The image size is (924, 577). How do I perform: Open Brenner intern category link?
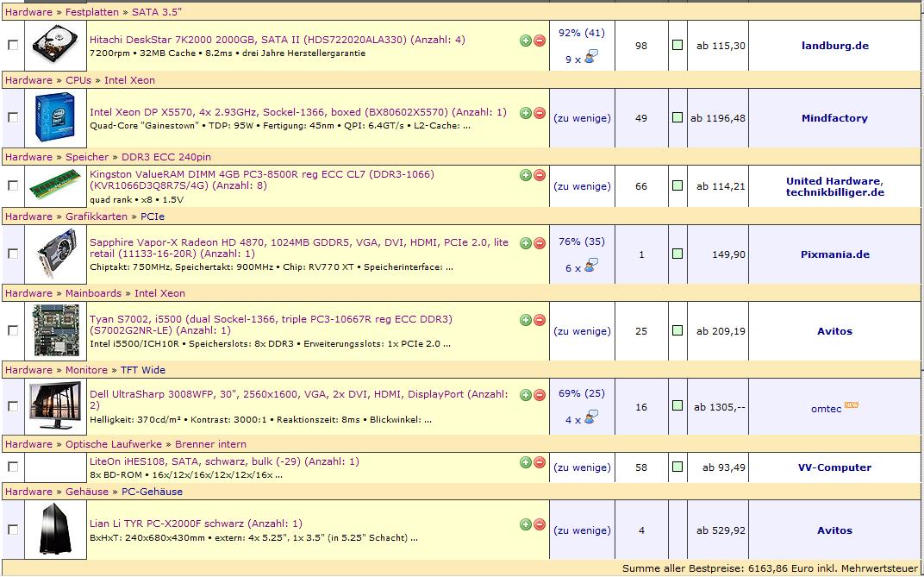(211, 444)
